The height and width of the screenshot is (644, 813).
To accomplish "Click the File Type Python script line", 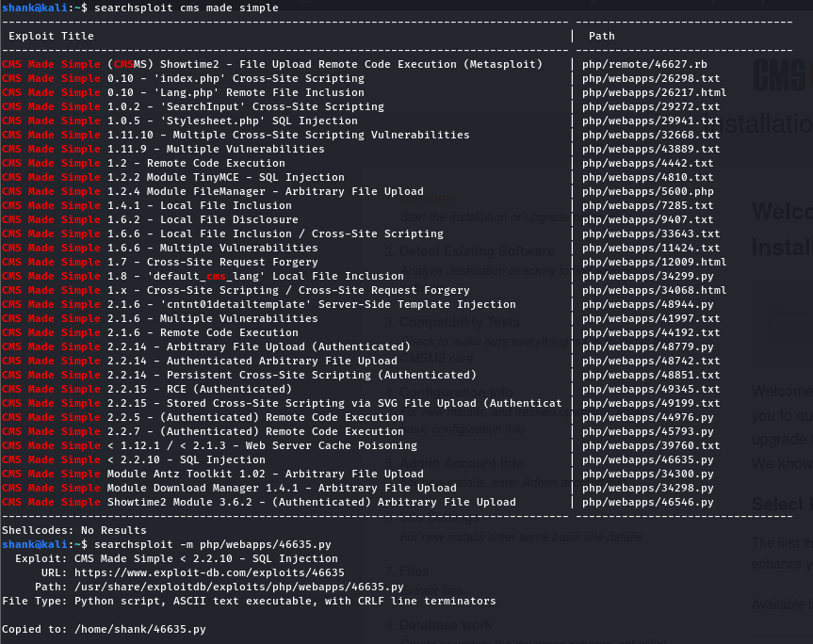I will [x=249, y=601].
